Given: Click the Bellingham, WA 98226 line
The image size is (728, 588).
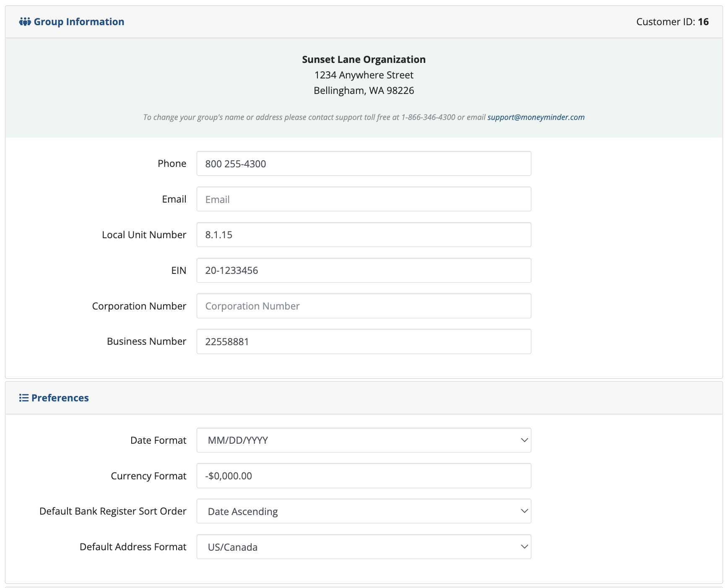Looking at the screenshot, I should point(364,91).
